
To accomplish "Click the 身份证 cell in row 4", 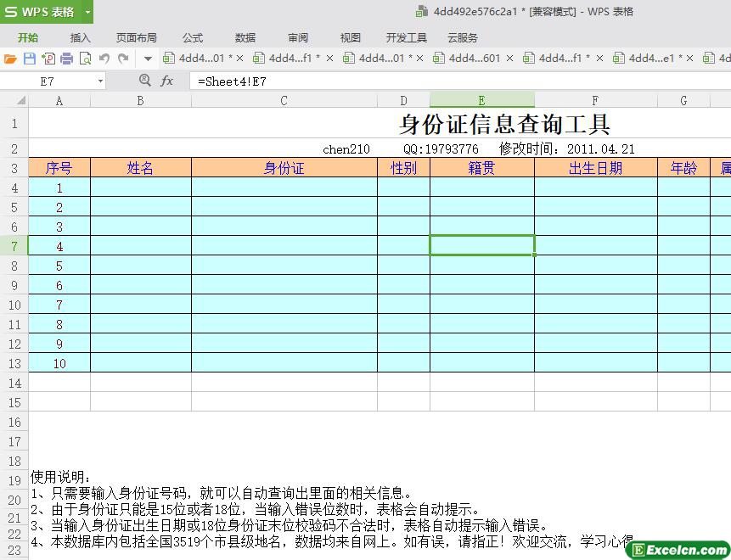I will (x=284, y=188).
